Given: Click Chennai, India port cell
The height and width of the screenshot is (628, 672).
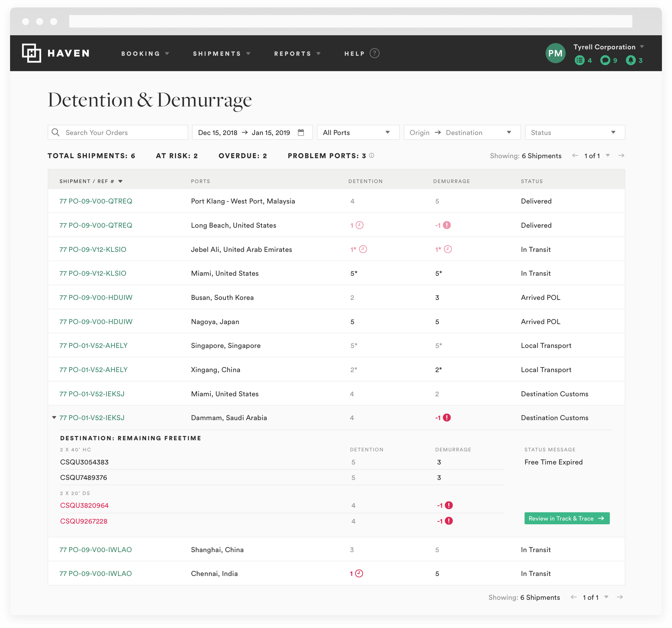Looking at the screenshot, I should (214, 574).
